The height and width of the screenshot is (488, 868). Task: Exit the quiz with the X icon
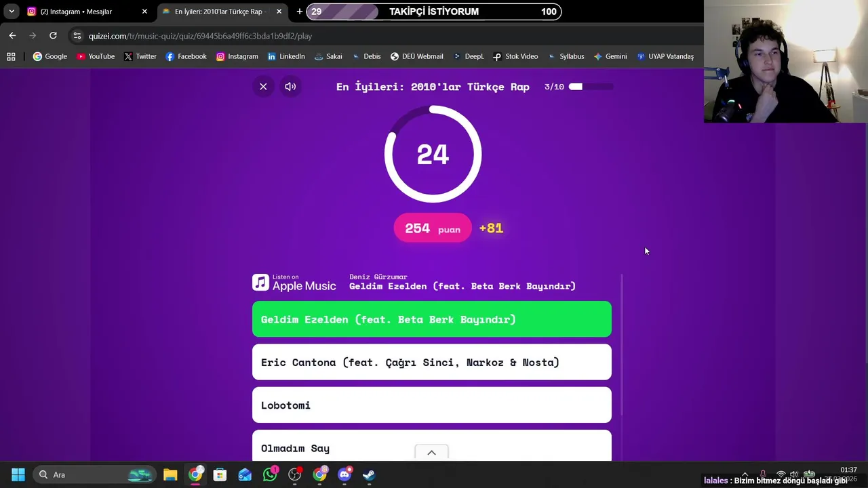point(263,87)
